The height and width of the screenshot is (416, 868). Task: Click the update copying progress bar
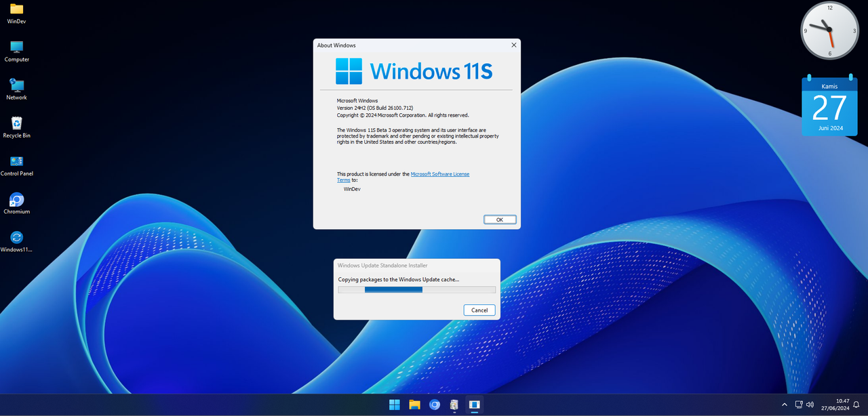pos(417,289)
